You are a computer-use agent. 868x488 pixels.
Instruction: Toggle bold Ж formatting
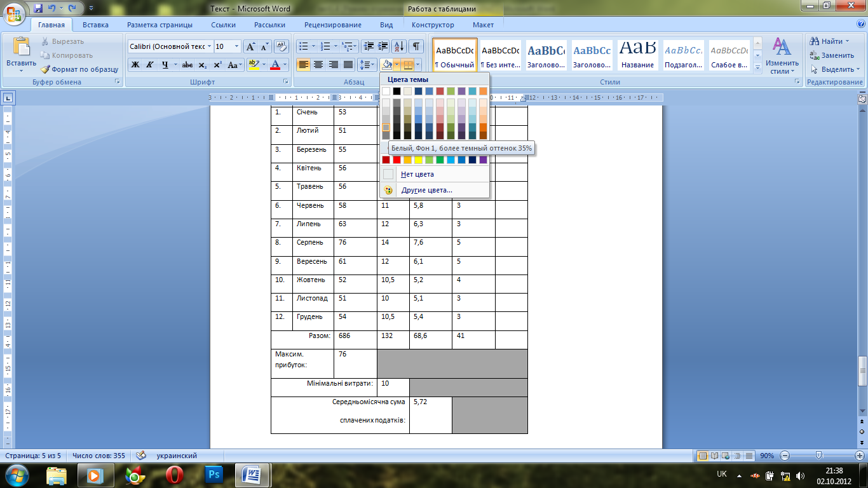pos(135,65)
